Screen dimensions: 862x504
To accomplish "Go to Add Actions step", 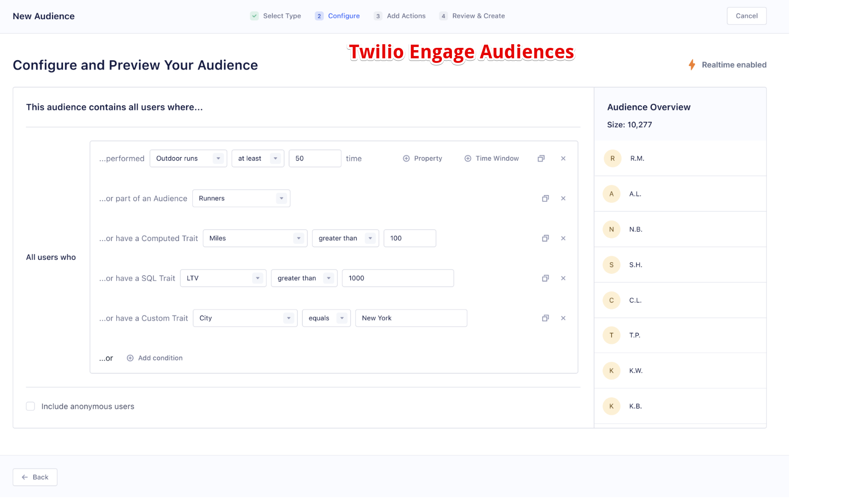I will pos(400,16).
